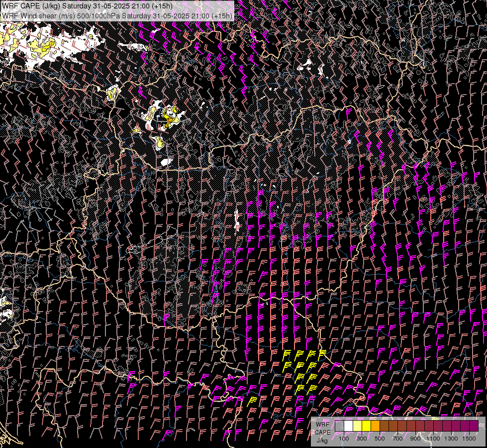487x448 pixels.
Task: Select the orange 400–500 legend swatch
Action: pyautogui.click(x=376, y=426)
